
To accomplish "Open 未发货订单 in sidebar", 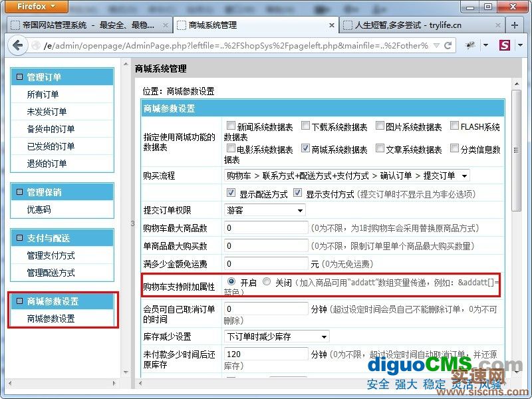I will point(47,112).
